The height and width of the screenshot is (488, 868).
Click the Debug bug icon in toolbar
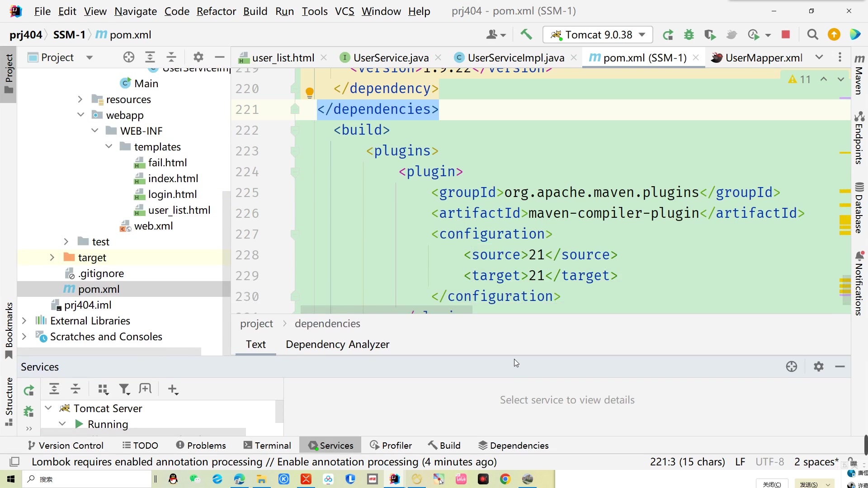pos(689,35)
